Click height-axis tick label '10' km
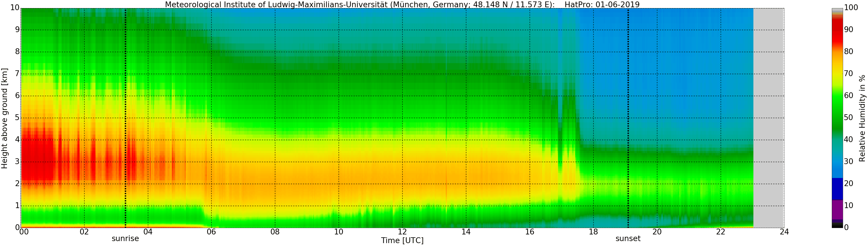868x246 pixels. (15, 8)
